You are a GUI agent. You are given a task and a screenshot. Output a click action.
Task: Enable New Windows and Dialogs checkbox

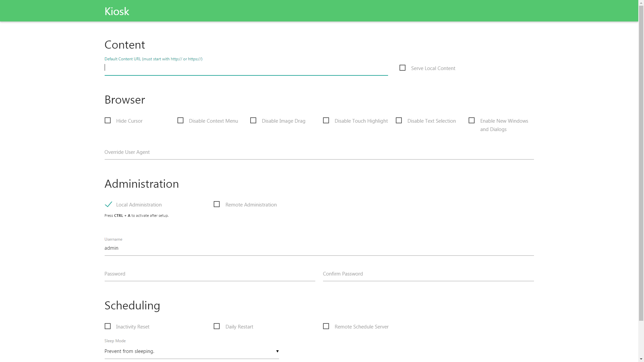coord(472,120)
